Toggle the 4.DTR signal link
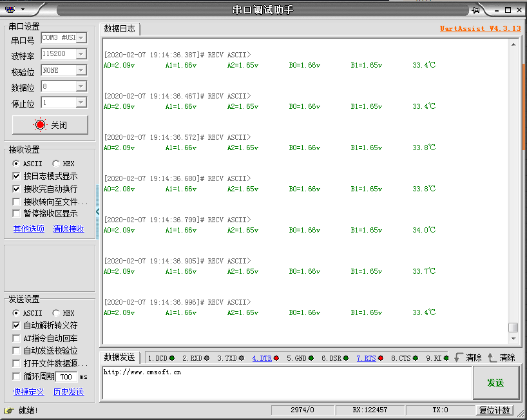This screenshot has width=527, height=420. point(262,358)
